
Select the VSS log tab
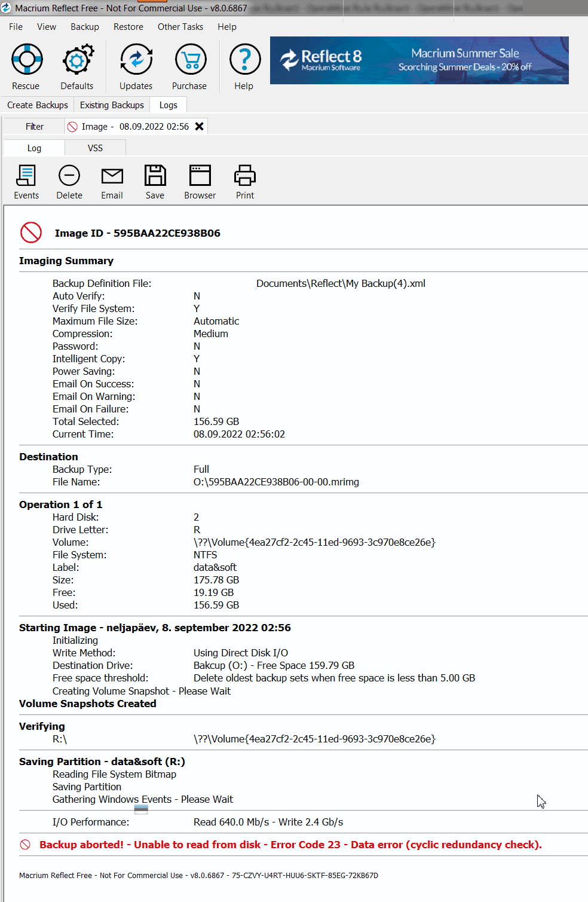[95, 148]
